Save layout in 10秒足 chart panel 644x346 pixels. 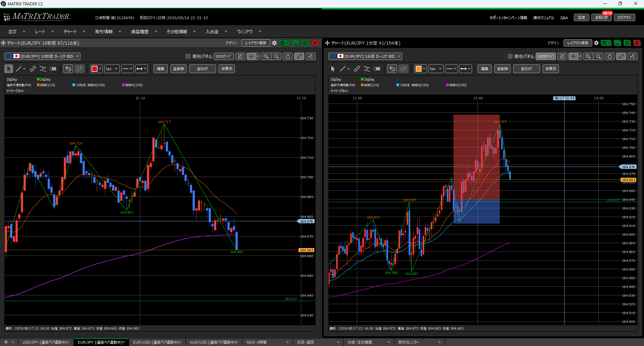pos(256,43)
